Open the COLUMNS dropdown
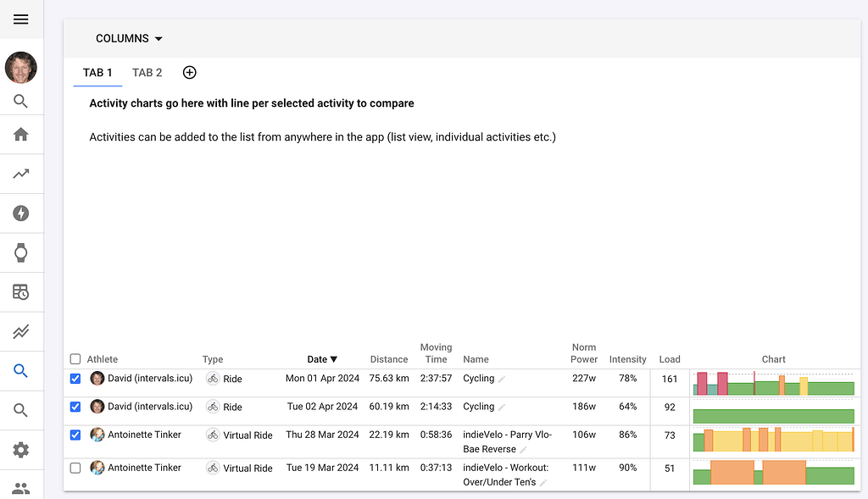Image resolution: width=868 pixels, height=499 pixels. [128, 38]
